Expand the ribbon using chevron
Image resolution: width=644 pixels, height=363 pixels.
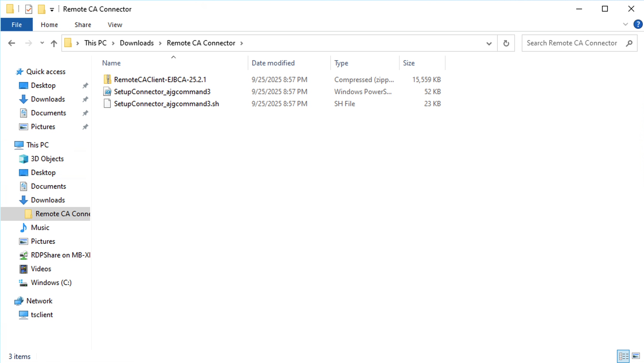625,24
